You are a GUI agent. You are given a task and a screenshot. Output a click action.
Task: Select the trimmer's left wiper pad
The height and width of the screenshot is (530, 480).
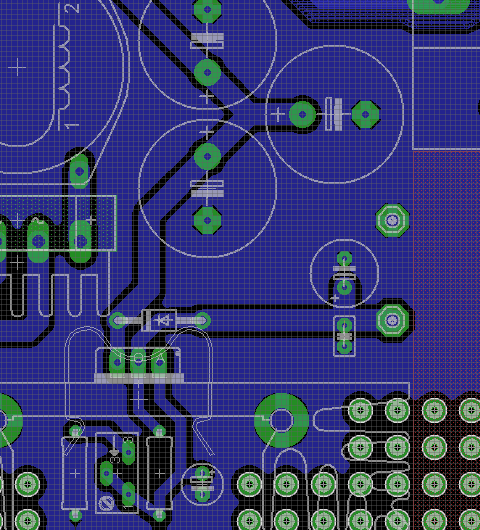tap(106, 474)
